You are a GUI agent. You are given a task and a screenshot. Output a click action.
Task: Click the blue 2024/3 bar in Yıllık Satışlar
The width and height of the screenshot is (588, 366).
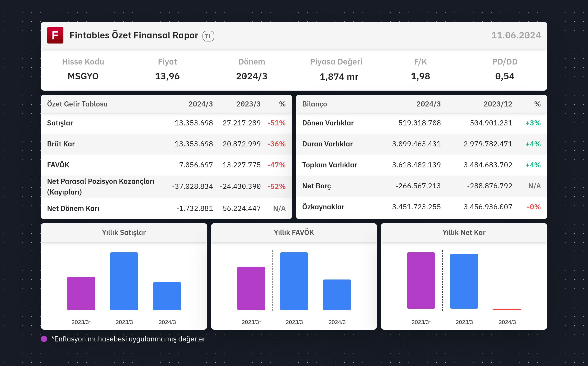(x=167, y=296)
